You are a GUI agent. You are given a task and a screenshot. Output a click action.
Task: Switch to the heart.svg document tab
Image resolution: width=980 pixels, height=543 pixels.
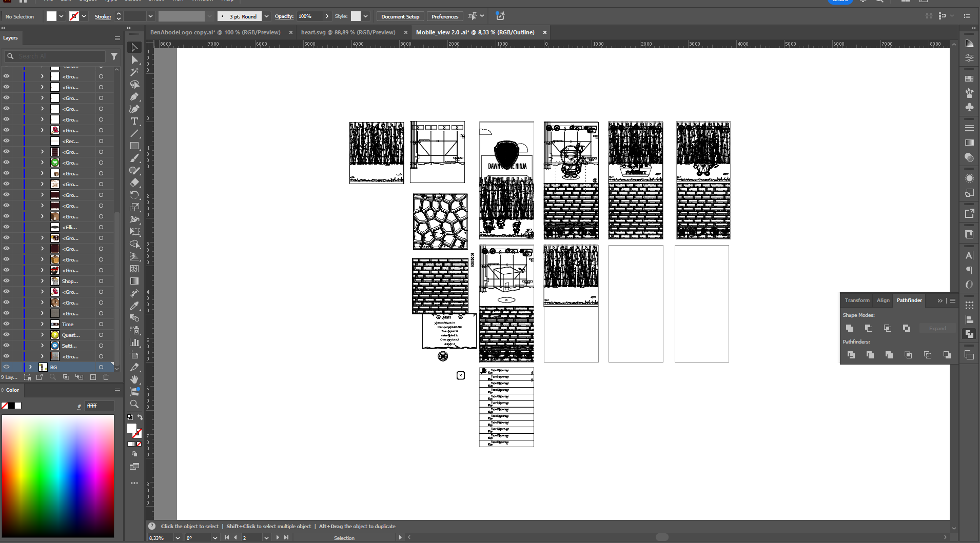pos(348,32)
